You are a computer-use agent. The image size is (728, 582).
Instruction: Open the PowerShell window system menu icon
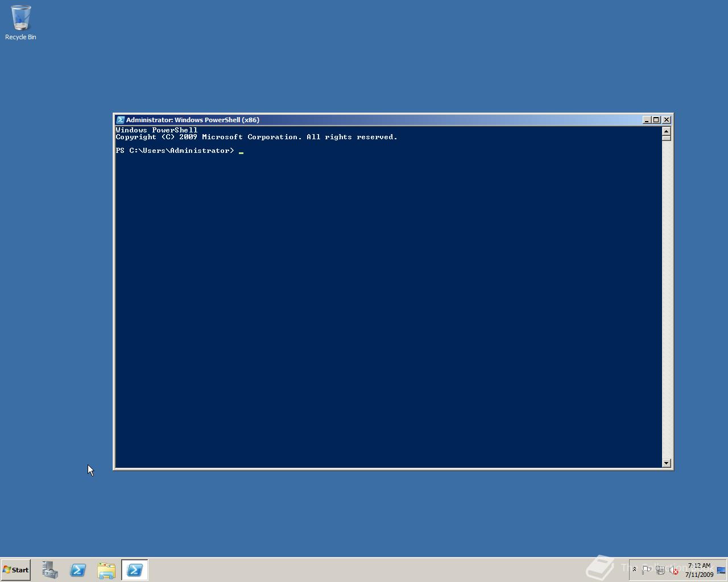pos(120,120)
